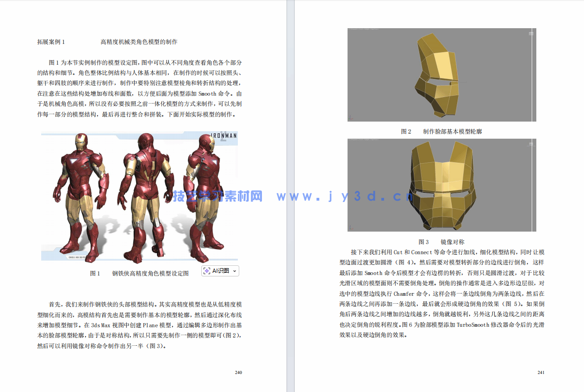Click the vertical divider between the two pages

pos(292,196)
